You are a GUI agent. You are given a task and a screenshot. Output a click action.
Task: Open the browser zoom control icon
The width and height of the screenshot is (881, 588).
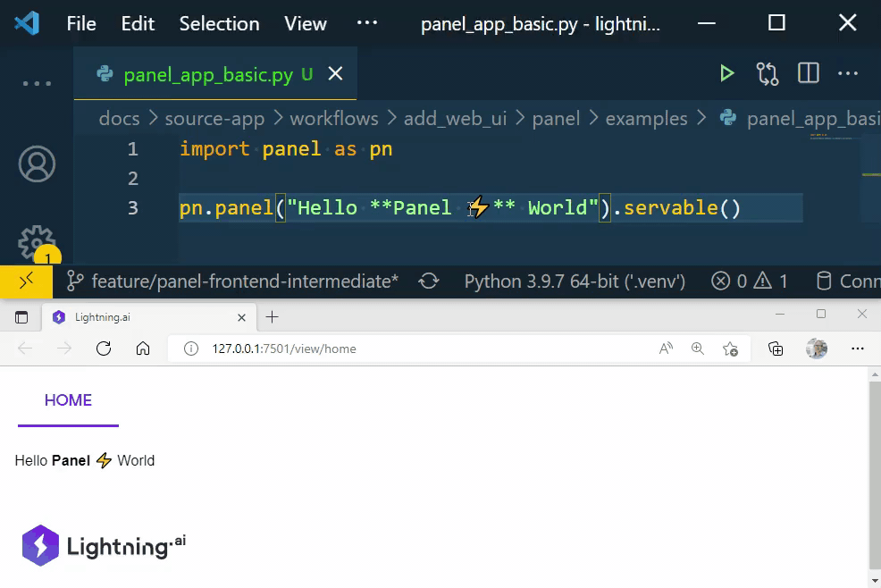coord(698,349)
